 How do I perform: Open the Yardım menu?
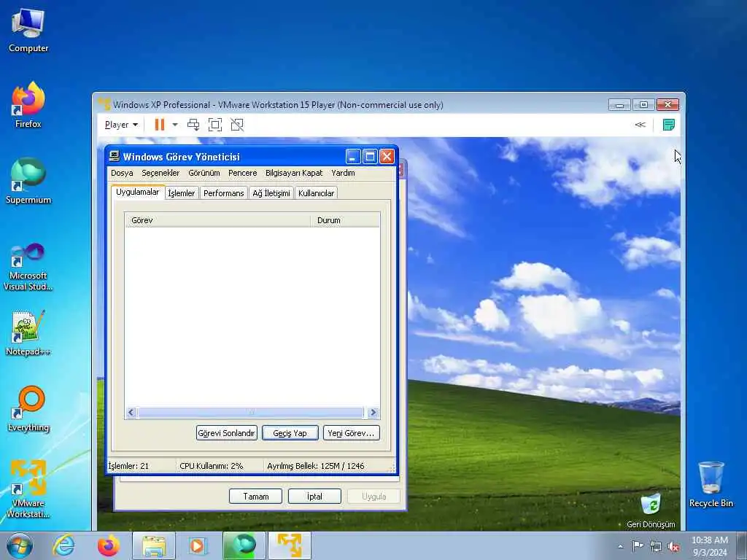pos(343,173)
